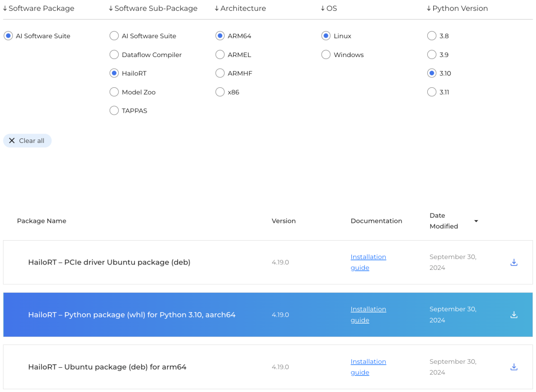Open Installation guide for Ubuntu arm64 package
Viewport: 536px width, 392px height.
coord(368,367)
